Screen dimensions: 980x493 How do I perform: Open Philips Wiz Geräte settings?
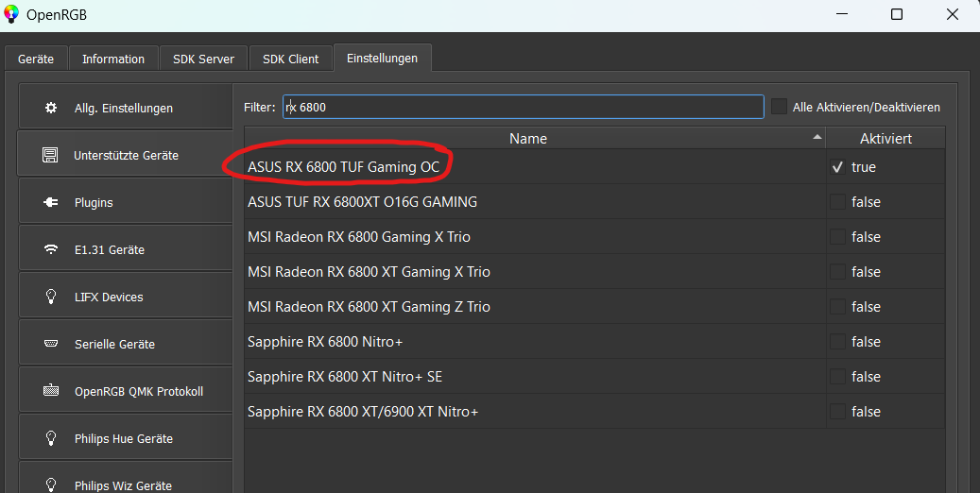point(126,478)
